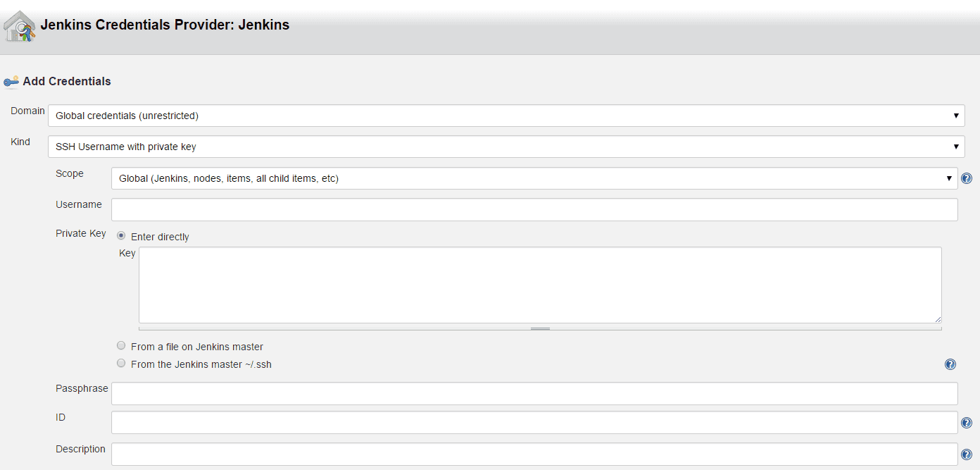Viewport: 980px width, 470px height.
Task: Focus the private Key text area
Action: (x=539, y=285)
